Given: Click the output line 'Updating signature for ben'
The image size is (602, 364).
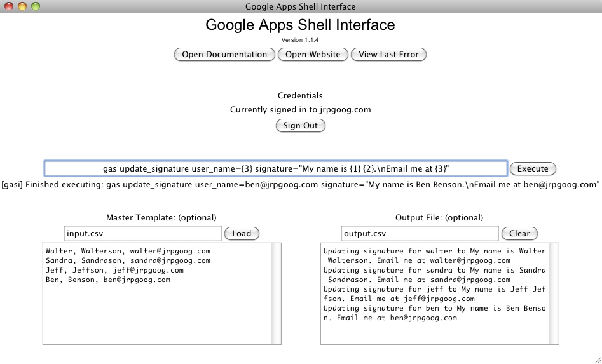Looking at the screenshot, I should click(434, 308).
